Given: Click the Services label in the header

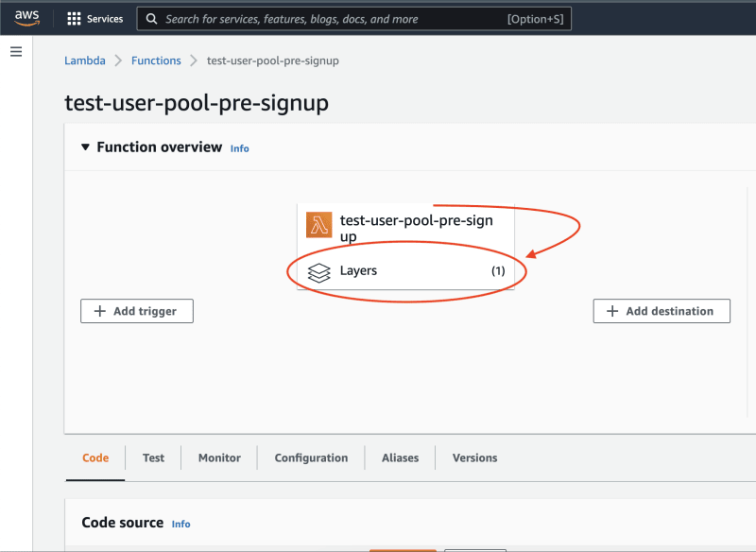Looking at the screenshot, I should tap(105, 19).
